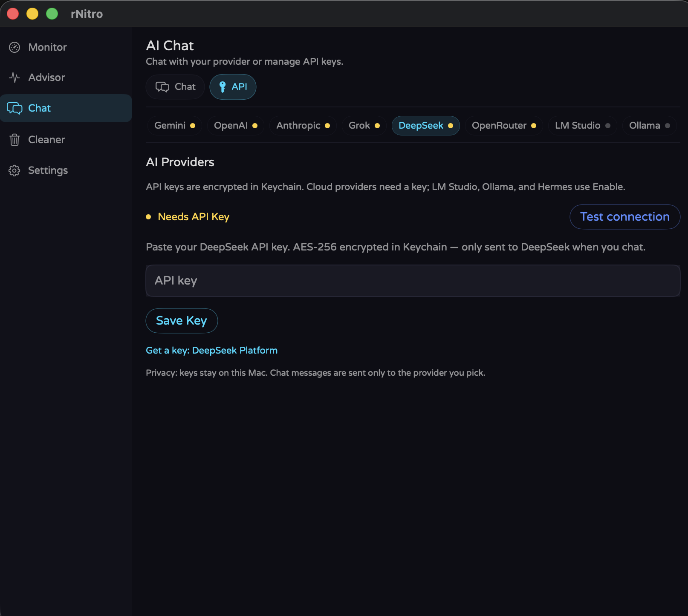Zoom the rNitro window with green button
The height and width of the screenshot is (616, 688).
click(52, 14)
